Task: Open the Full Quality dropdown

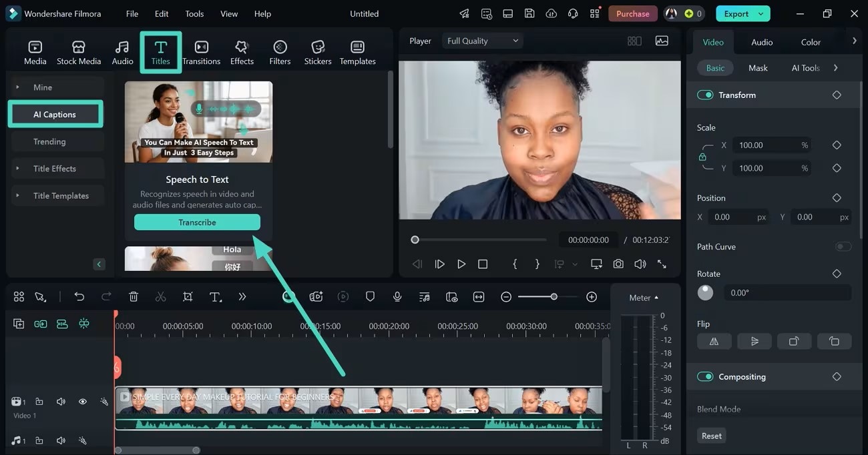Action: point(481,40)
